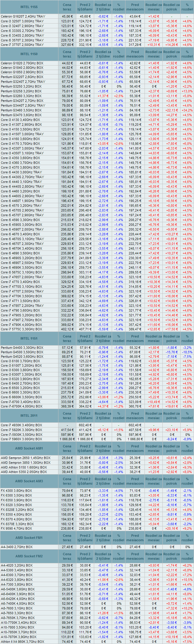Select Pentium G3260 3,3GHz BOX name
This screenshot has height=644, width=194.
pos(21,96)
